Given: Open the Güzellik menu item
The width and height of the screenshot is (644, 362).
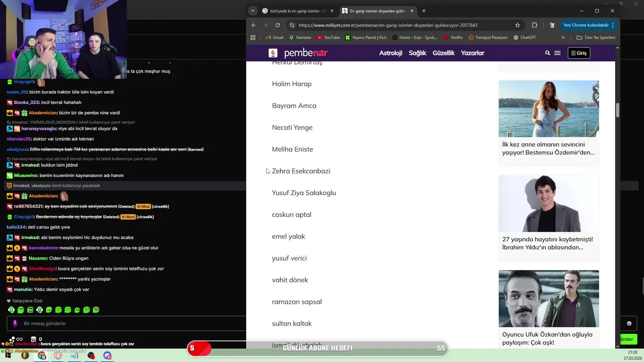Looking at the screenshot, I should [x=444, y=53].
